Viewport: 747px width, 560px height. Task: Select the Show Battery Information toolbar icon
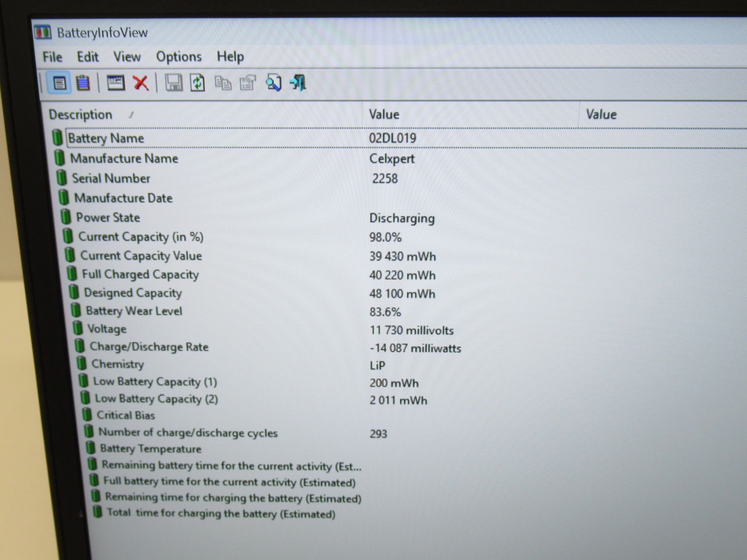[x=59, y=83]
